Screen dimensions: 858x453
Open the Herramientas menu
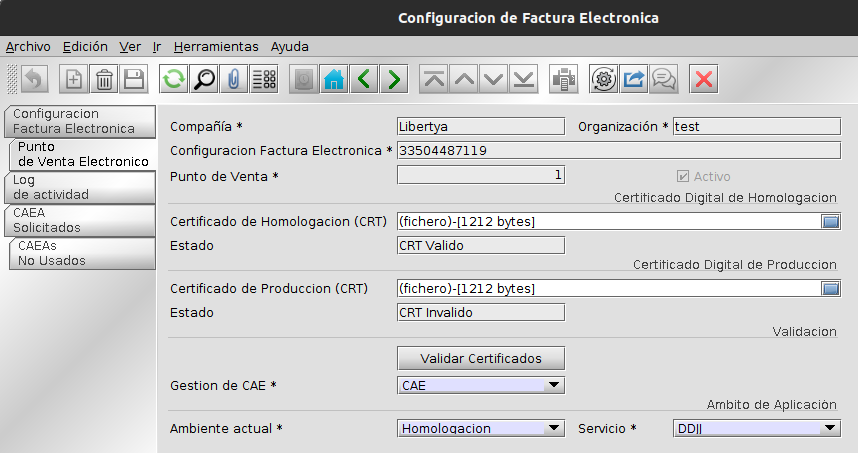216,47
